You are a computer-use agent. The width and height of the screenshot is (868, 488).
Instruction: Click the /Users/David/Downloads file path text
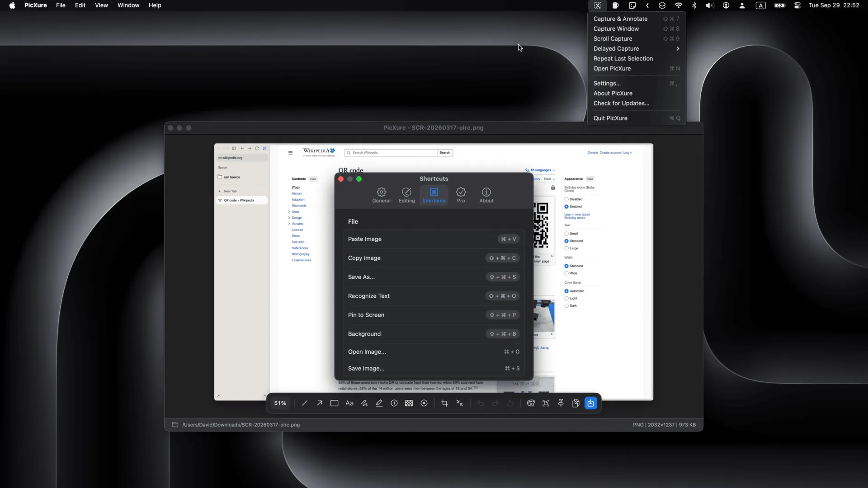pos(241,425)
